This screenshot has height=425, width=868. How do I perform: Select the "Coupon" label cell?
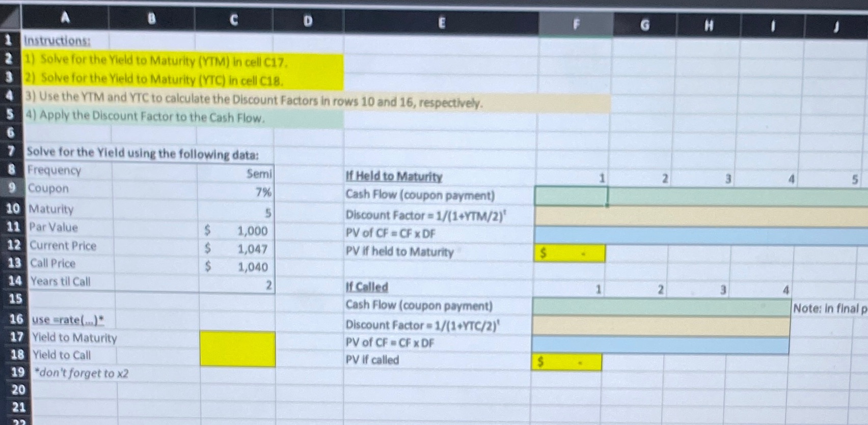point(48,188)
